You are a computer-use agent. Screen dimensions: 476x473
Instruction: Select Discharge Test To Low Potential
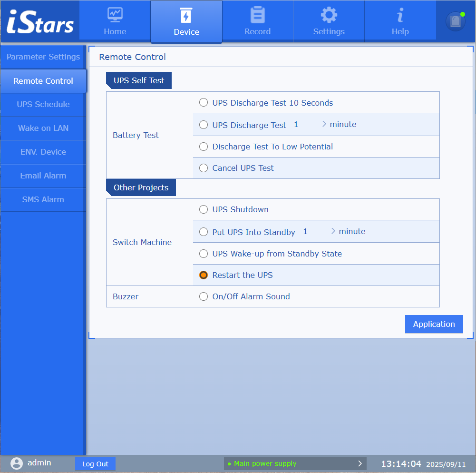(x=204, y=147)
